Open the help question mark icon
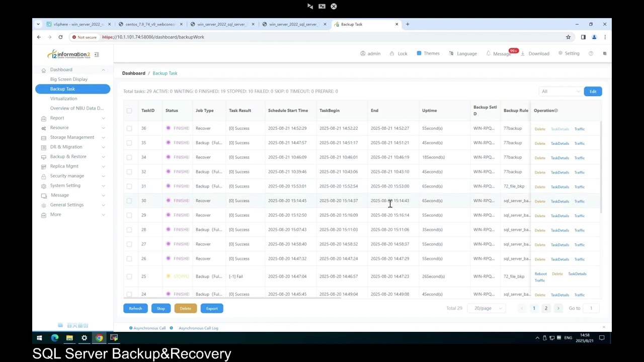The image size is (644, 362). [x=591, y=53]
